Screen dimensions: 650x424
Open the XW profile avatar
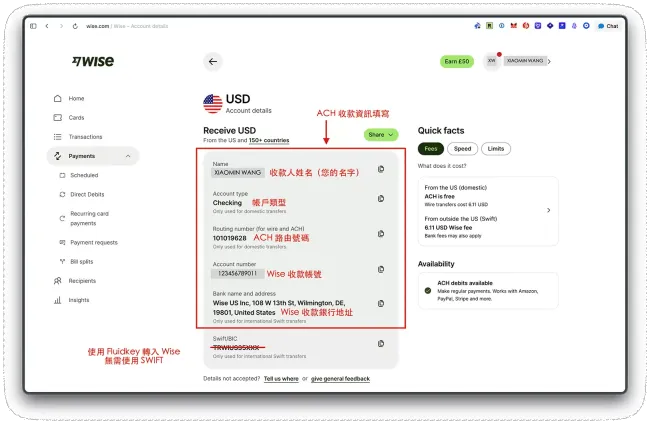[x=492, y=61]
